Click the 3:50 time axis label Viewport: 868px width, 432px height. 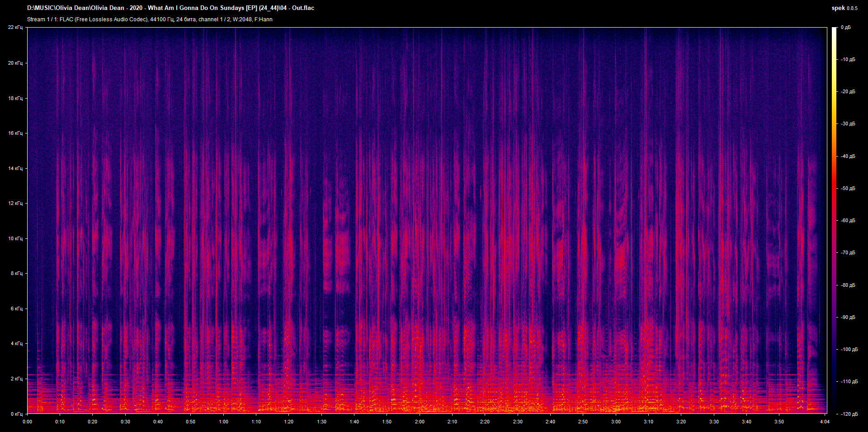click(x=779, y=422)
